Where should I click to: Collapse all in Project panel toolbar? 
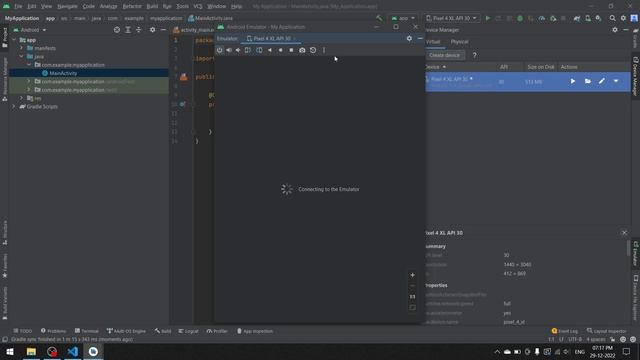138,30
